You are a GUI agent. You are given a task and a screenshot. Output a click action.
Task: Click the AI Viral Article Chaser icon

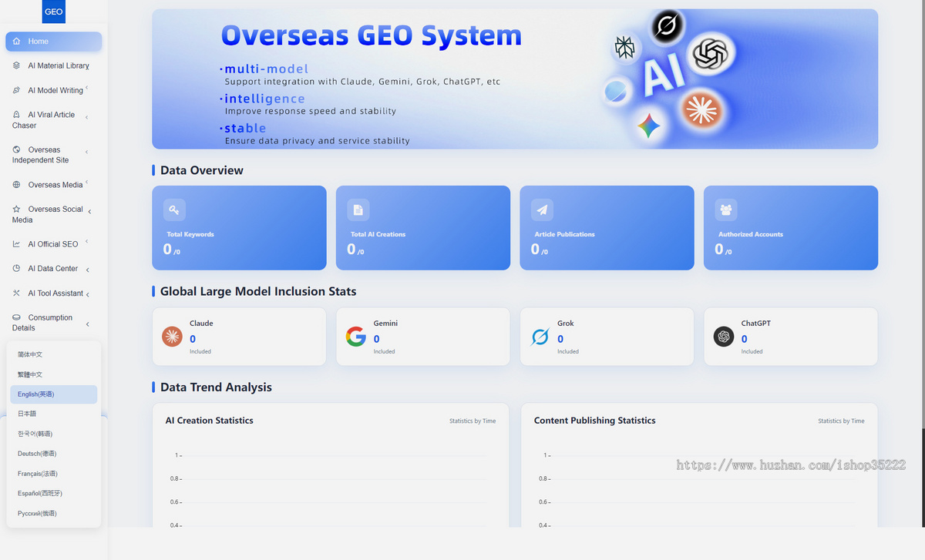click(x=17, y=115)
